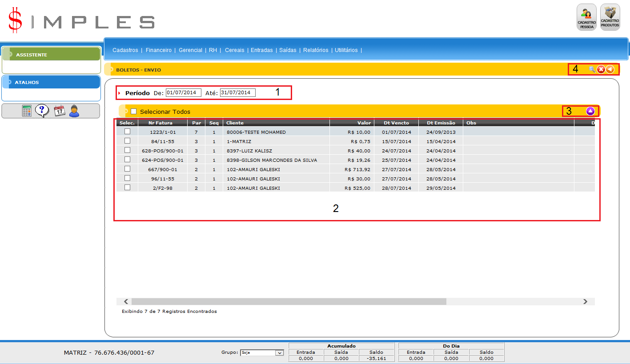
Task: Tick the checkbox for 8397-LUIZ KALISZ row
Action: (x=128, y=150)
